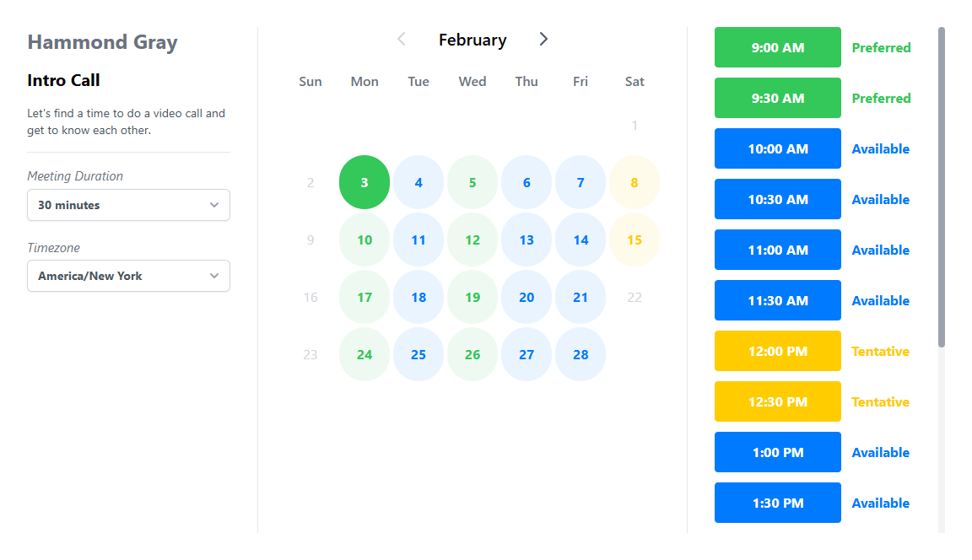Go to the previous month arrow
This screenshot has height=560, width=972.
click(x=402, y=39)
